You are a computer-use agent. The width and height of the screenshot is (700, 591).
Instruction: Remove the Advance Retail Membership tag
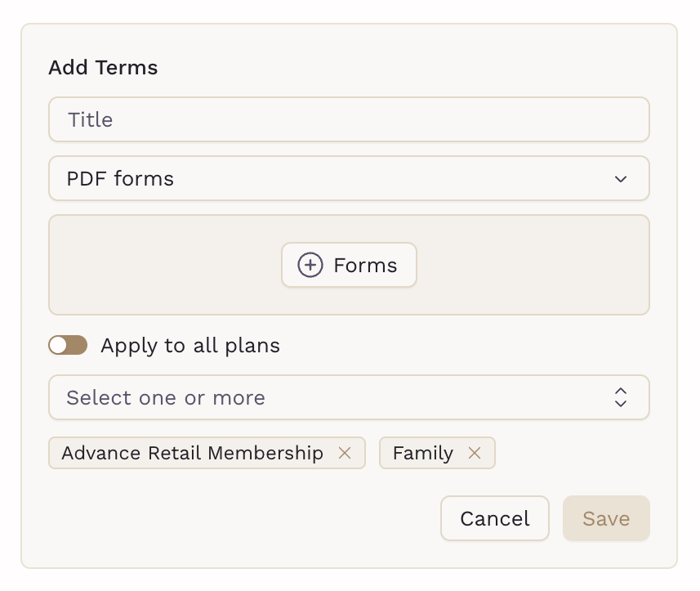click(344, 453)
